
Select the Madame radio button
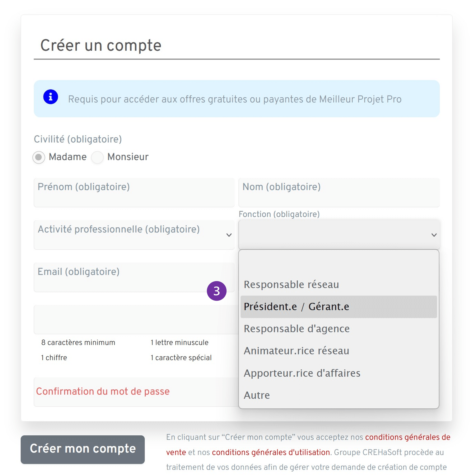[39, 157]
